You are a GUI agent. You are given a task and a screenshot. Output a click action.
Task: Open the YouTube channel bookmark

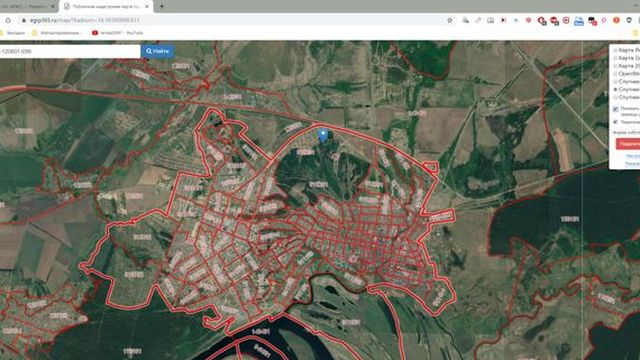(x=118, y=33)
